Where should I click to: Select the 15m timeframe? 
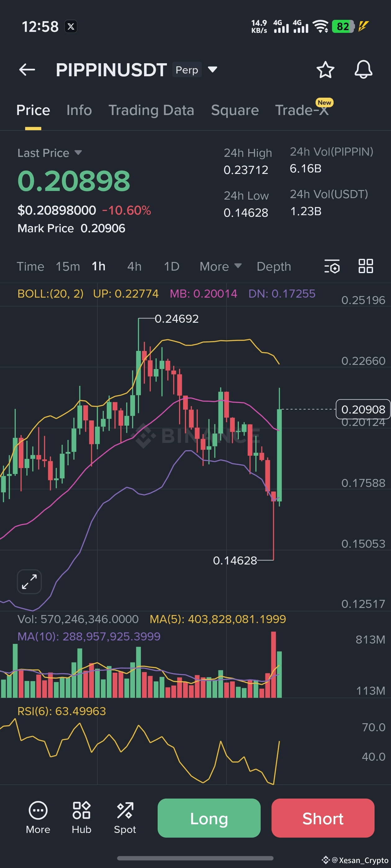[x=68, y=267]
